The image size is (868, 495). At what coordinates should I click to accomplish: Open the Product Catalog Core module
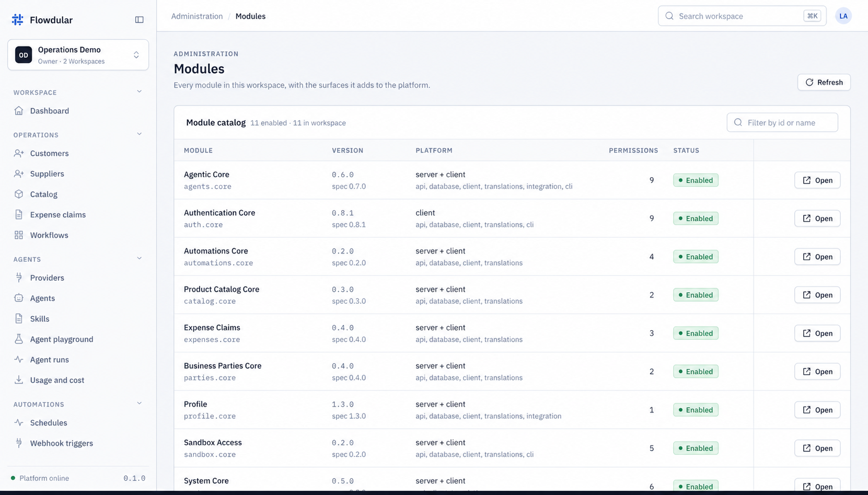817,295
